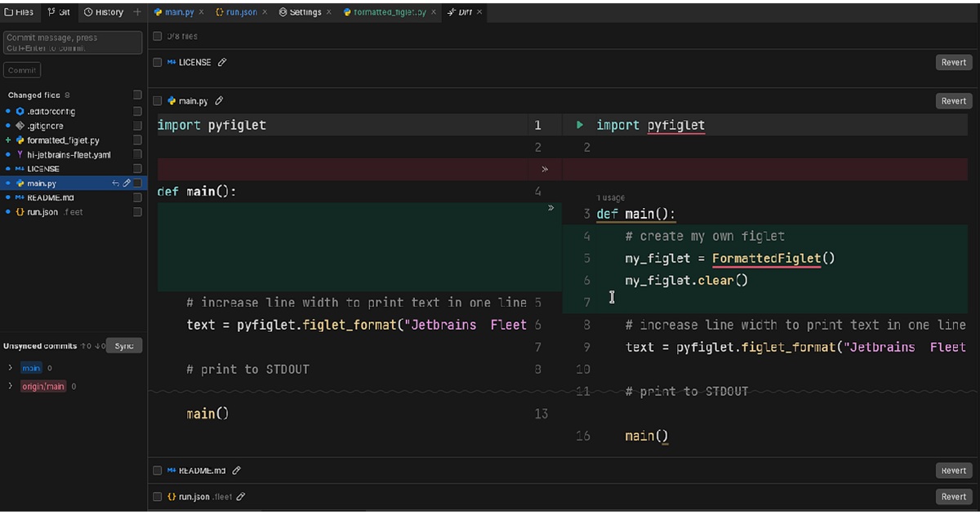Select hi-jetbrains-fleet.yaml in changed files list
The width and height of the screenshot is (980, 514).
click(x=69, y=155)
